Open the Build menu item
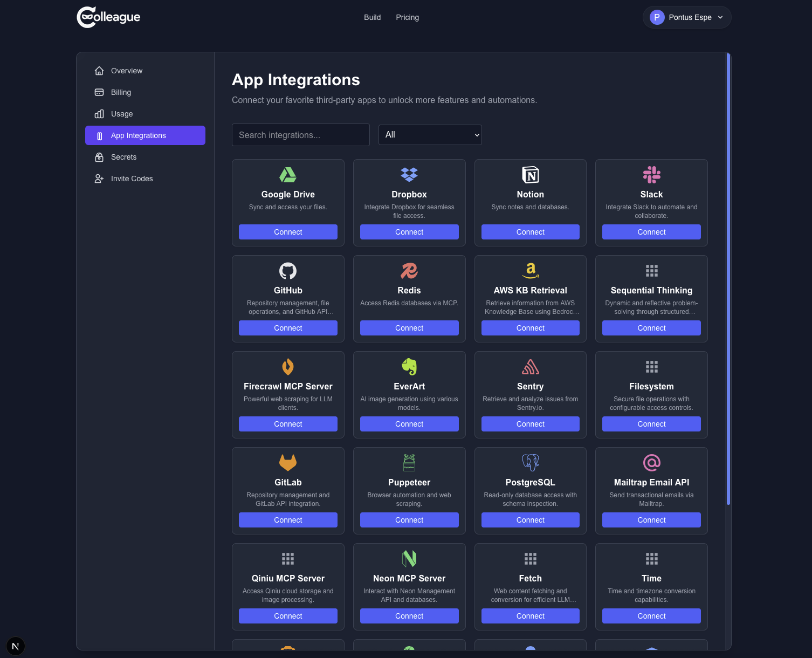Image resolution: width=812 pixels, height=658 pixels. (373, 17)
